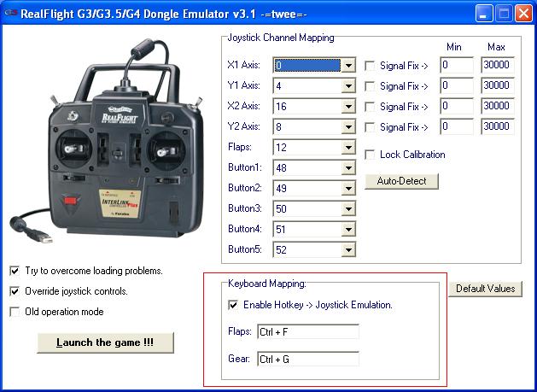Click the Y1 Axis Min field

click(457, 85)
